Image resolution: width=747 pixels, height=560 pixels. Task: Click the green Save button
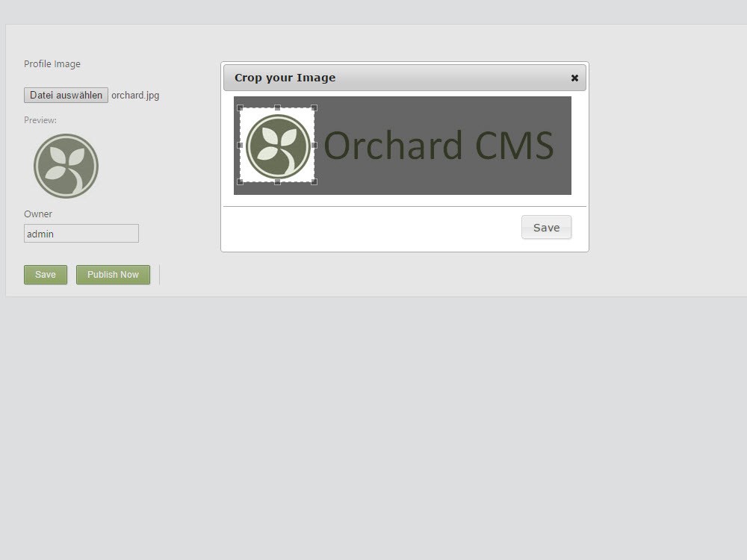point(46,275)
